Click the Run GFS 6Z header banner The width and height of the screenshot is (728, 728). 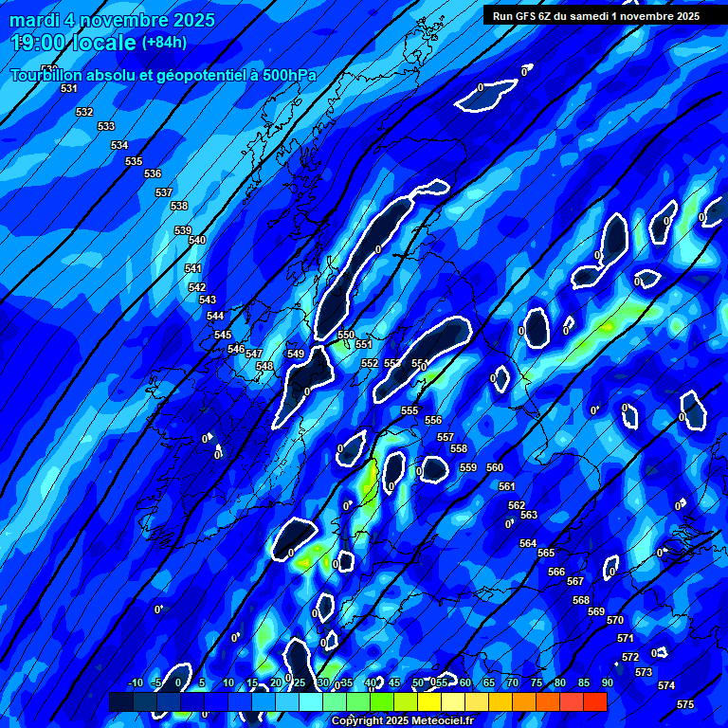point(596,16)
